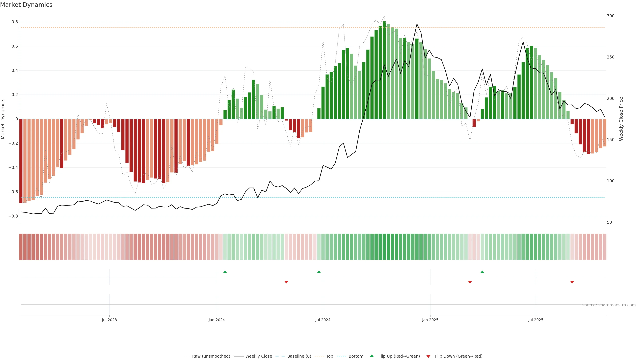The height and width of the screenshot is (362, 644).
Task: Click the Market Dynamics chart title
Action: click(x=26, y=5)
